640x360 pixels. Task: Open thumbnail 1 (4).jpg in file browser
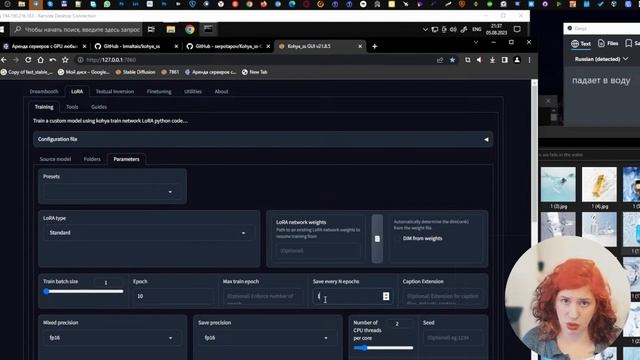click(x=599, y=184)
